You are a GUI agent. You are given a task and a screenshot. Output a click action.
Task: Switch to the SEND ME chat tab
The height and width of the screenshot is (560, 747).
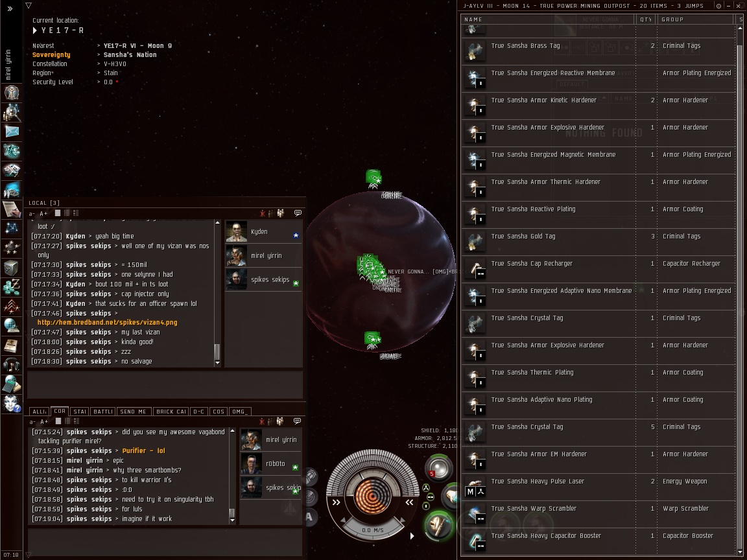(x=134, y=412)
